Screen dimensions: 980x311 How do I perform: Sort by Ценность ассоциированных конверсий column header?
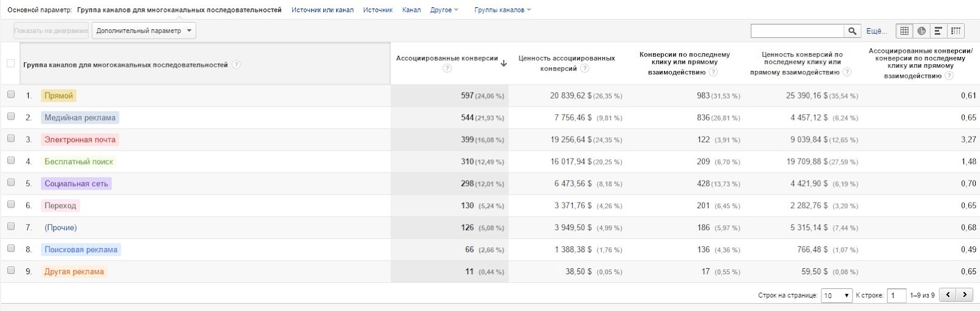[567, 63]
